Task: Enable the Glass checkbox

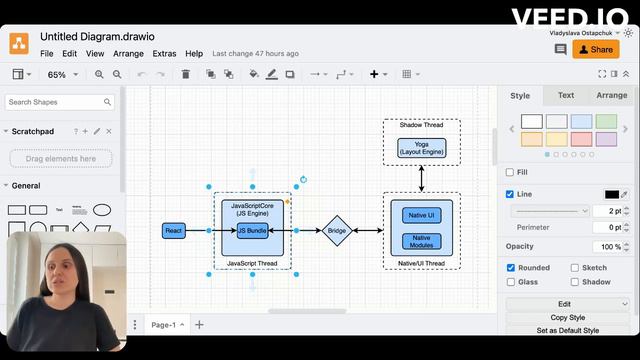Action: click(511, 282)
